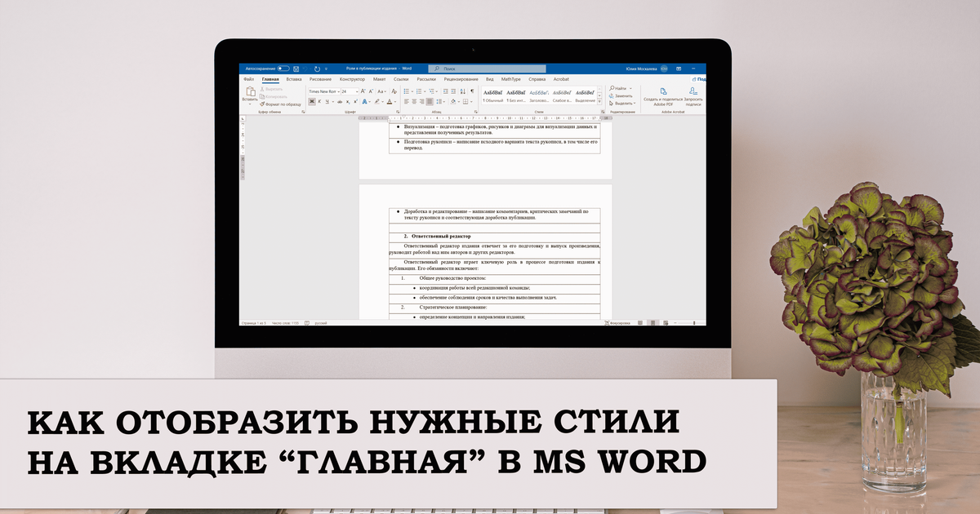This screenshot has height=514, width=980.
Task: Switch to the Acrobat tab
Action: click(x=561, y=79)
